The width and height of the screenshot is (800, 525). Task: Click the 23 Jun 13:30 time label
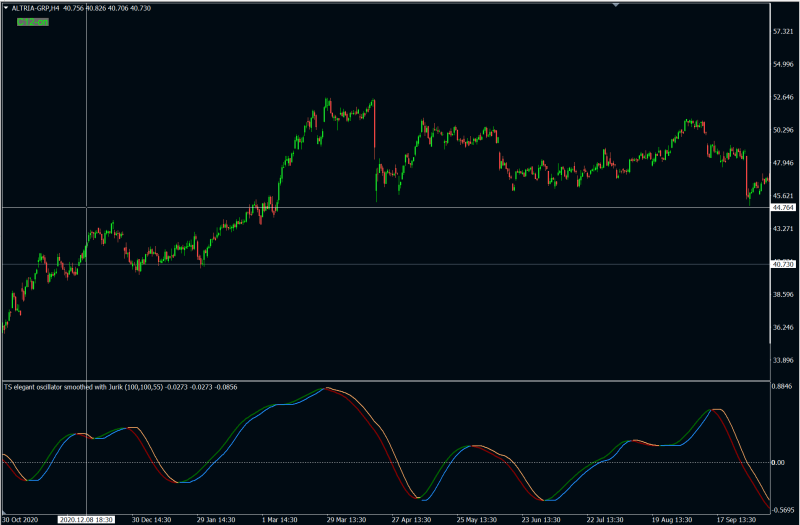tap(541, 520)
